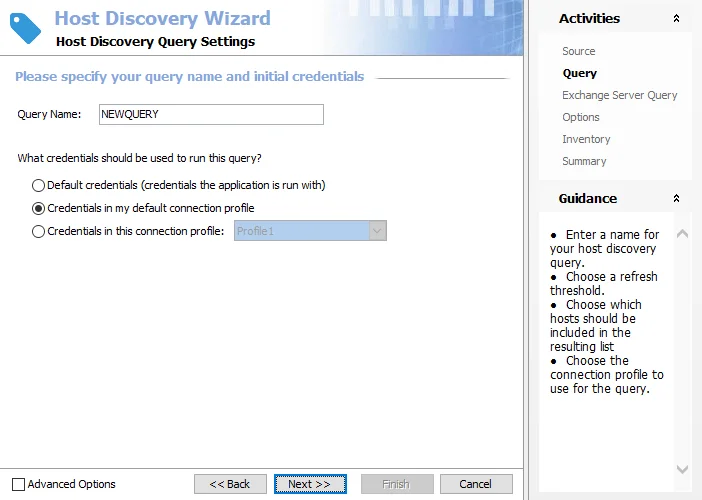Go to the Source activity step
Screen dimensions: 702x500
coord(578,51)
